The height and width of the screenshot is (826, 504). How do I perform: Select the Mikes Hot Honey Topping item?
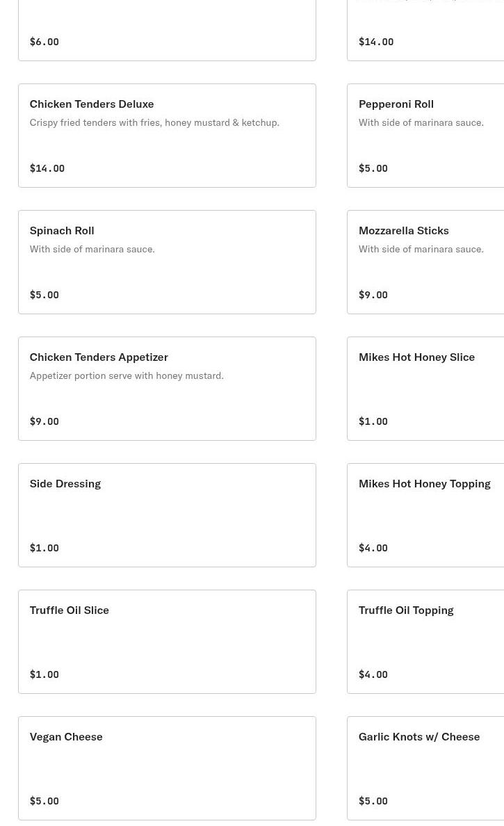[x=425, y=515]
